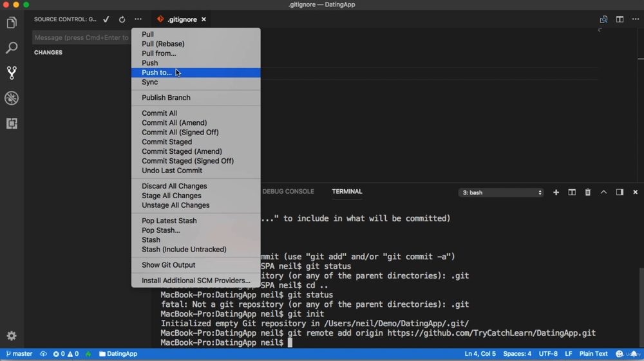The height and width of the screenshot is (361, 644).
Task: Select Commit Staged (Amend) entry
Action: (x=196, y=151)
